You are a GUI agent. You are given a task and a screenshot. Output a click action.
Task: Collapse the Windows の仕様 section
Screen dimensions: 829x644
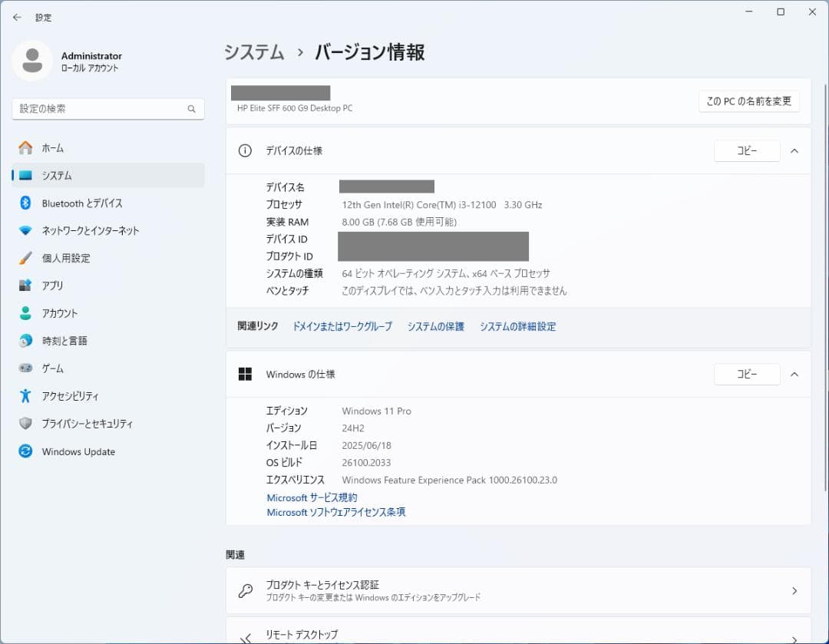pos(794,375)
